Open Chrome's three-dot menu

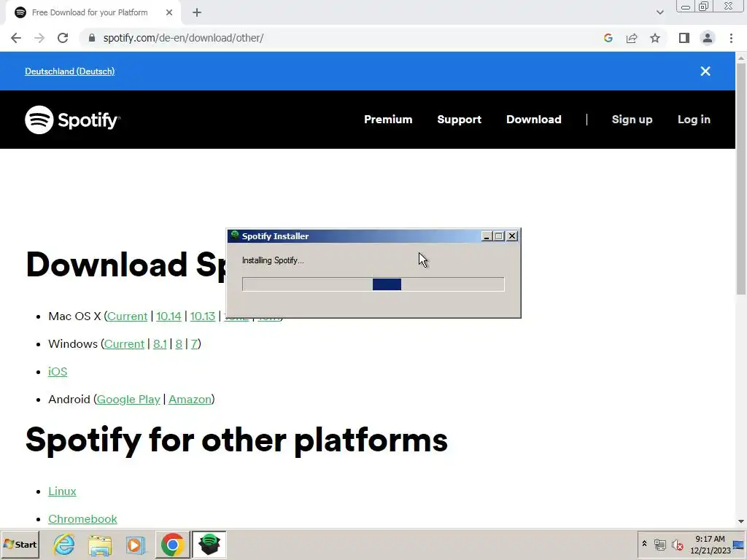point(731,38)
